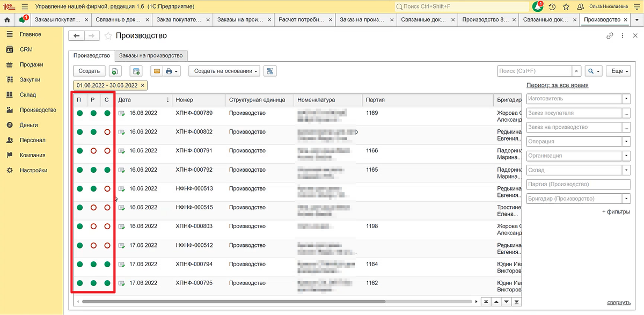This screenshot has width=644, height=315.
Task: Open the notifications bell icon
Action: [537, 6]
